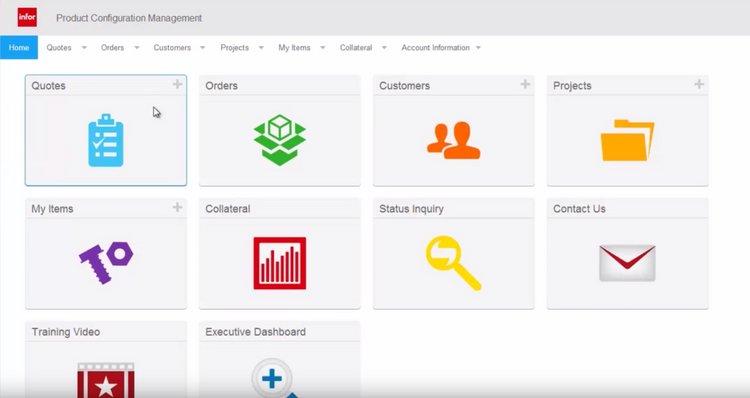Open the My Items bolt and nut icon
This screenshot has height=398, width=750.
[x=106, y=263]
